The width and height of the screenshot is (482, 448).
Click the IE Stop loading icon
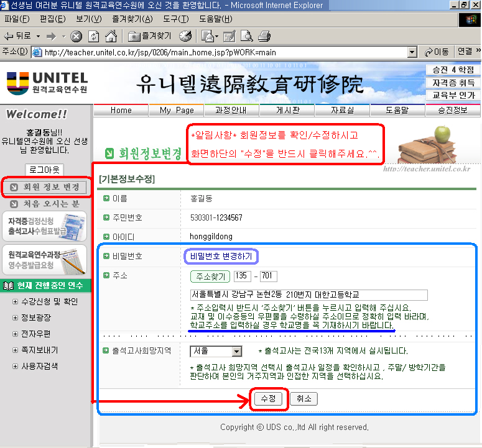coord(76,35)
